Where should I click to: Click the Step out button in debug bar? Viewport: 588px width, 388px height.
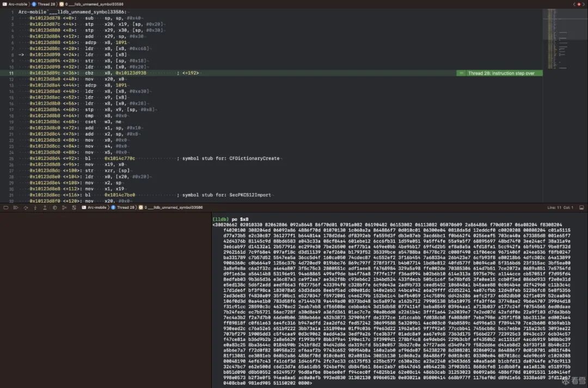pos(45,208)
